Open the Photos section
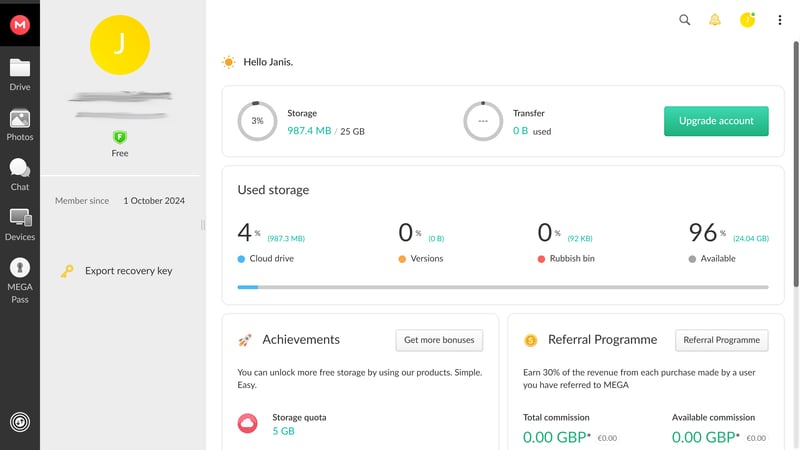800x450 pixels. coord(20,124)
